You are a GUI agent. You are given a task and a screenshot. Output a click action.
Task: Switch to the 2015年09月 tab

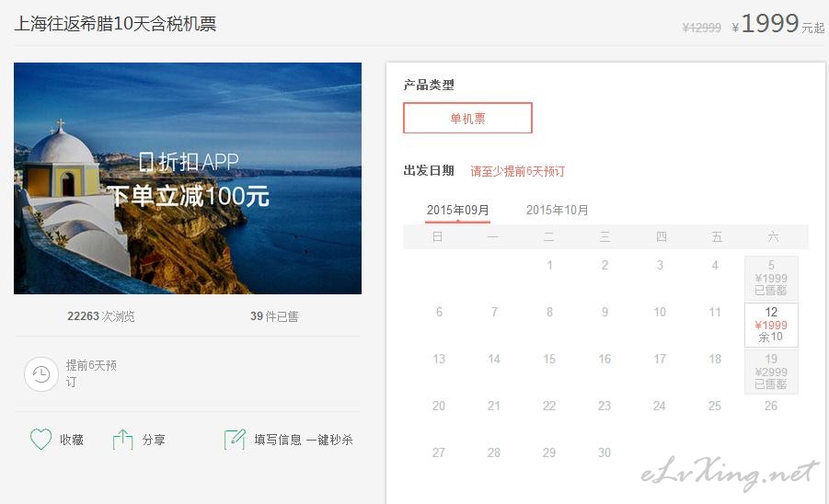(x=458, y=210)
